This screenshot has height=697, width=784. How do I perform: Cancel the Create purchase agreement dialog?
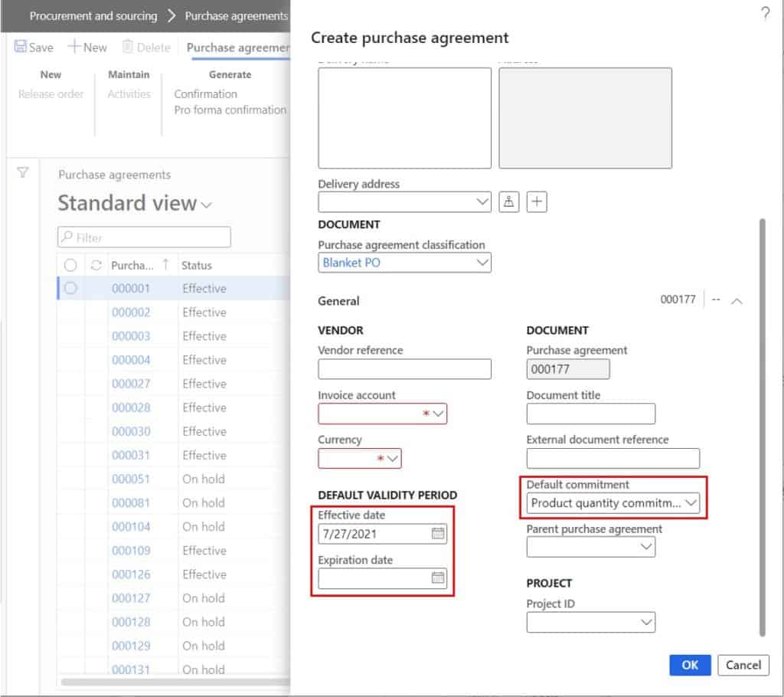(743, 665)
